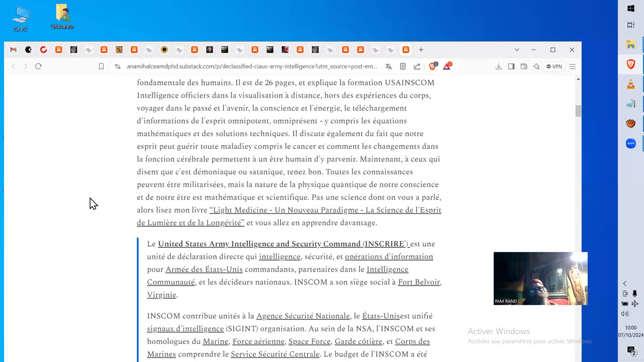
Task: Open the Light Medicine book link
Action: pyautogui.click(x=289, y=216)
